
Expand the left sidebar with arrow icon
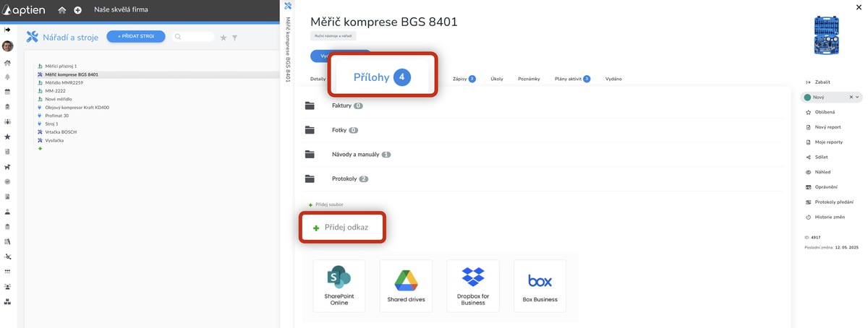(x=7, y=30)
